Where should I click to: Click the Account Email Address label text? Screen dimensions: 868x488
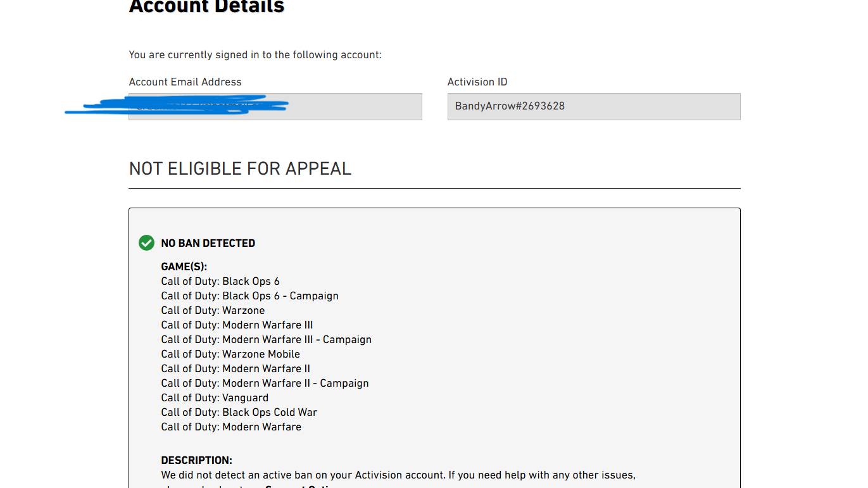185,82
